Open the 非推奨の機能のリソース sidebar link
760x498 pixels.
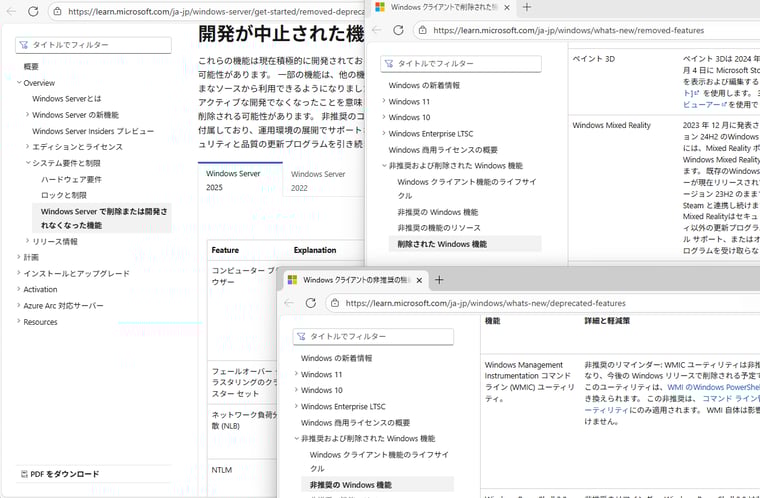(441, 228)
